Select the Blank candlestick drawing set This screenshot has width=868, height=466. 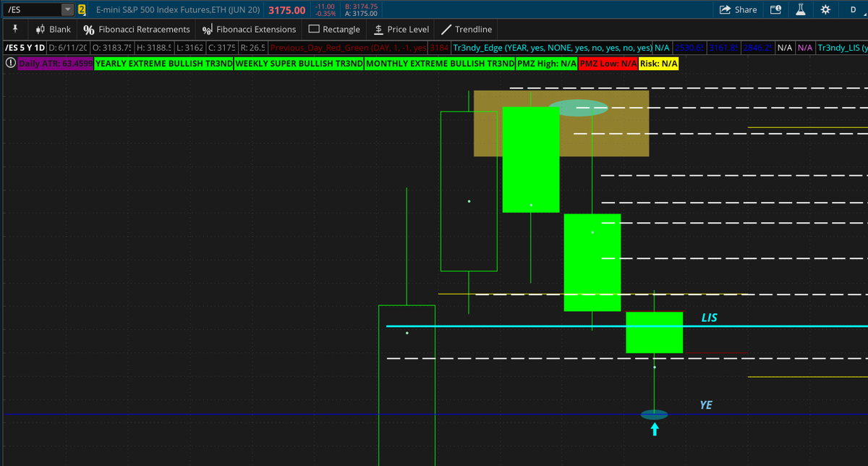53,29
